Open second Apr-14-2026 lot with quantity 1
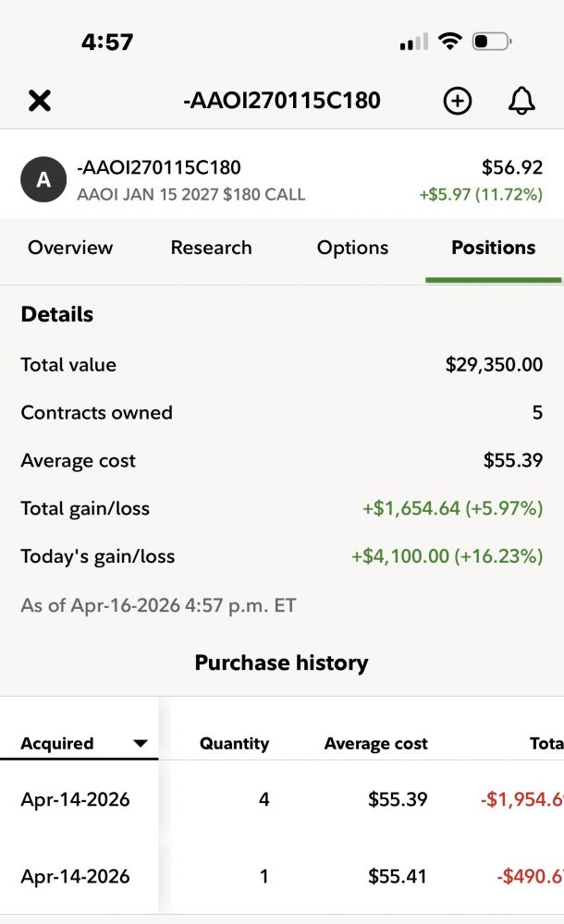 76,876
